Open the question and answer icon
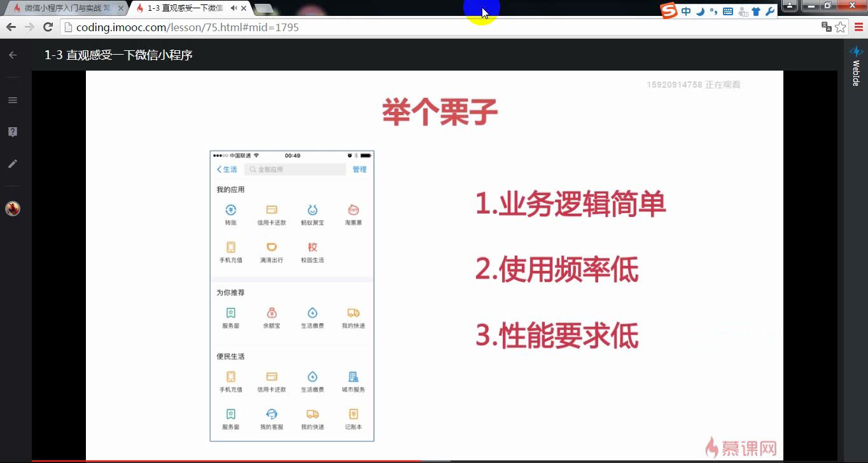868x463 pixels. point(13,132)
